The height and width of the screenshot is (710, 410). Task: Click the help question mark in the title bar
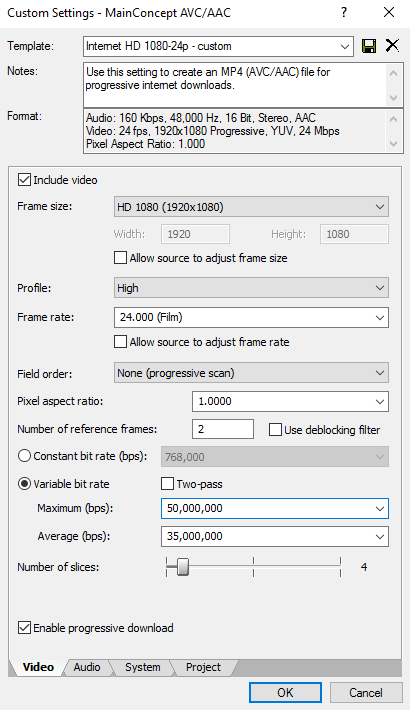[344, 12]
